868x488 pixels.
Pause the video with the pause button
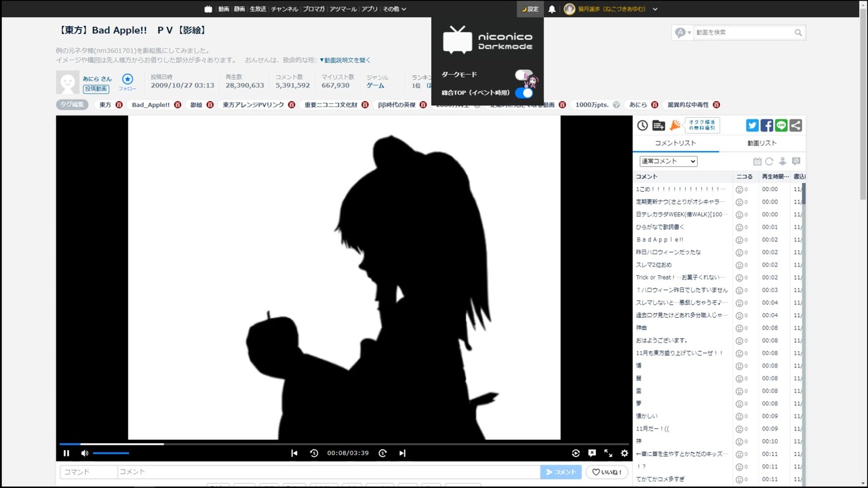[x=66, y=453]
